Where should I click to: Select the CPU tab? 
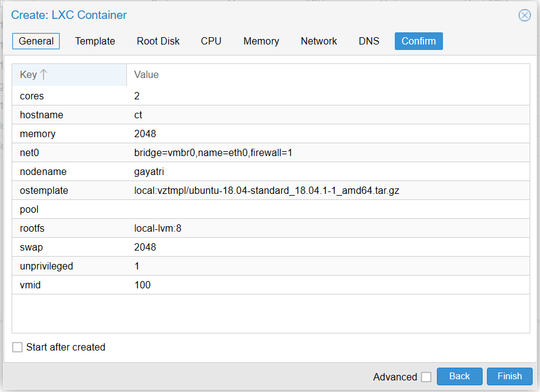pyautogui.click(x=211, y=41)
